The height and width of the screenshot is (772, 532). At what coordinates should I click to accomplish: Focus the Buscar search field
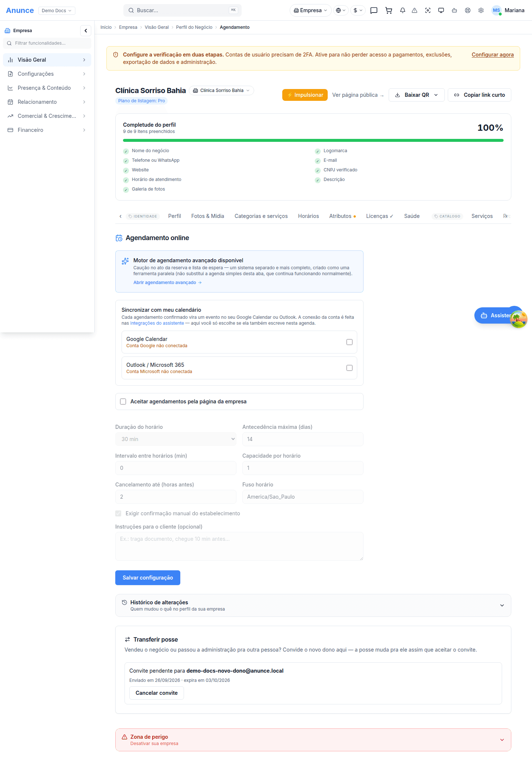click(x=183, y=10)
